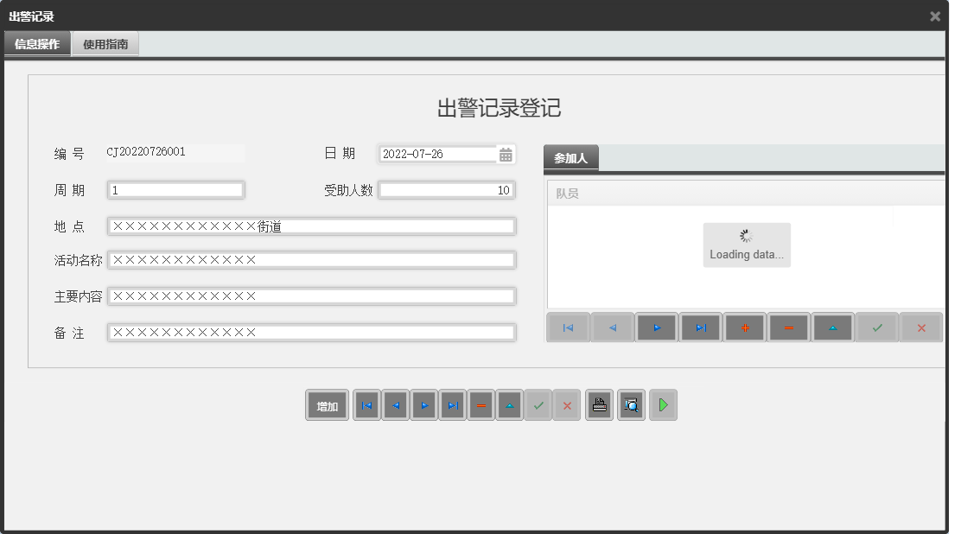Screen dimensions: 980x534
Task: Select the 参加人 tab
Action: click(570, 158)
